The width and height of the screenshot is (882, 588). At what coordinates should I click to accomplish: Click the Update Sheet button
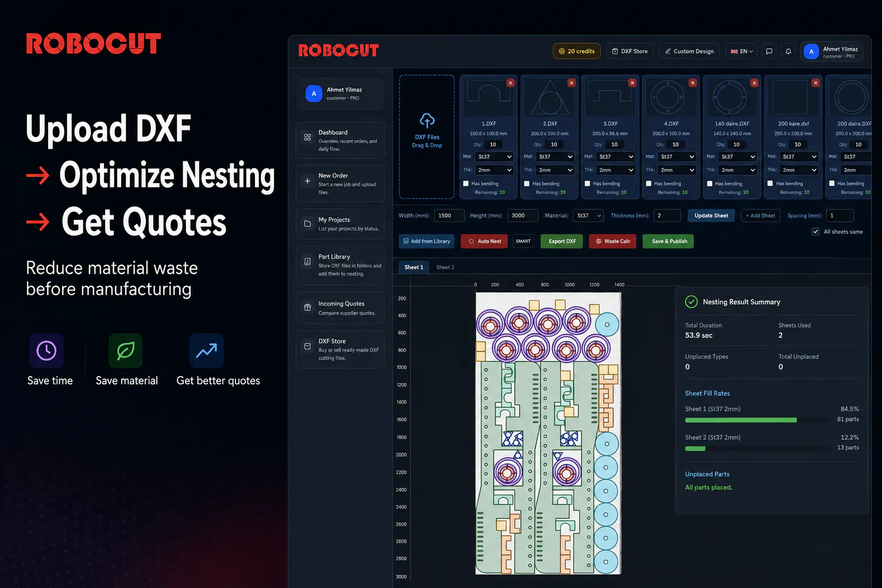tap(711, 215)
